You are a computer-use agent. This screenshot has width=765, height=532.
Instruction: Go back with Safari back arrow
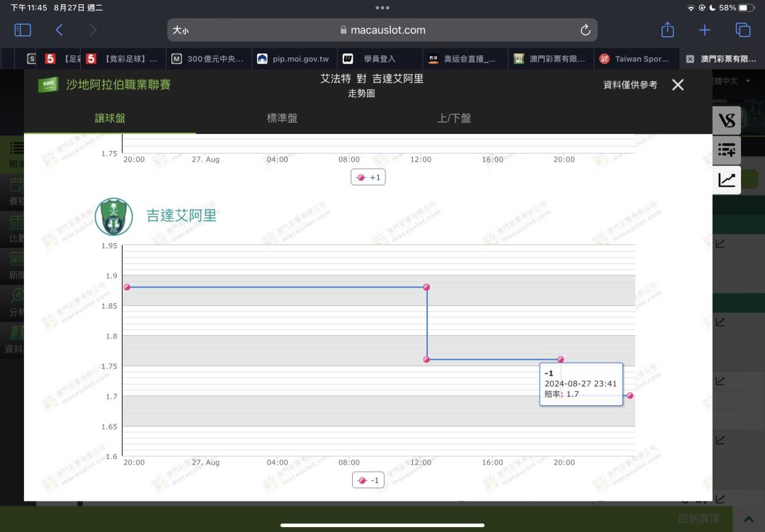pyautogui.click(x=59, y=30)
